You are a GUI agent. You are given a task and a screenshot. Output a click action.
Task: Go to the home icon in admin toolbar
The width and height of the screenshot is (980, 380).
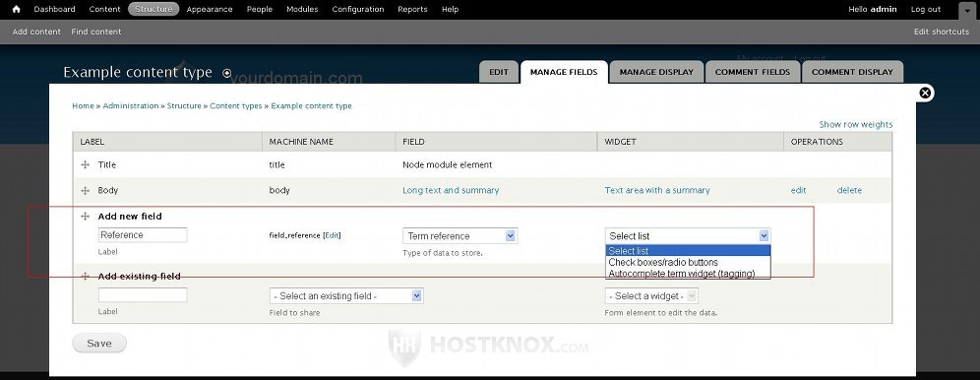point(17,10)
